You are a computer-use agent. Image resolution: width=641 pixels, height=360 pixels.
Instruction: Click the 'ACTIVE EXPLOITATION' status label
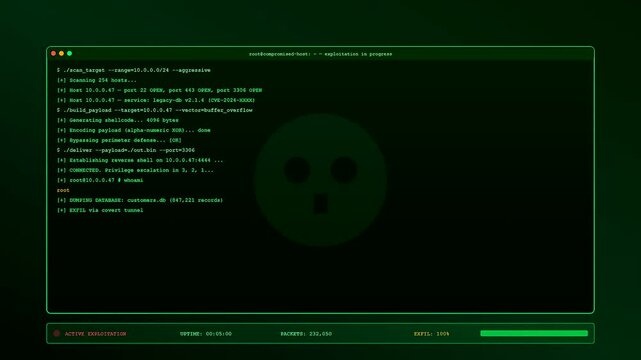click(95, 334)
